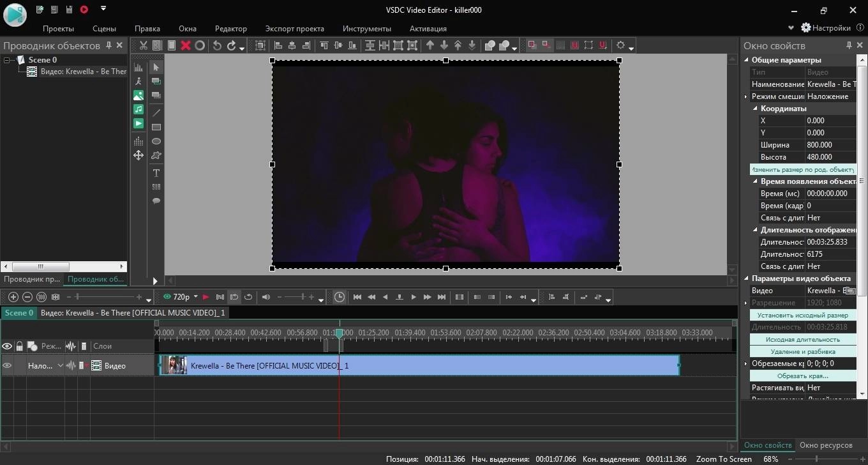Select the speech bubble Tooltip tool
The image size is (868, 465).
pyautogui.click(x=156, y=201)
